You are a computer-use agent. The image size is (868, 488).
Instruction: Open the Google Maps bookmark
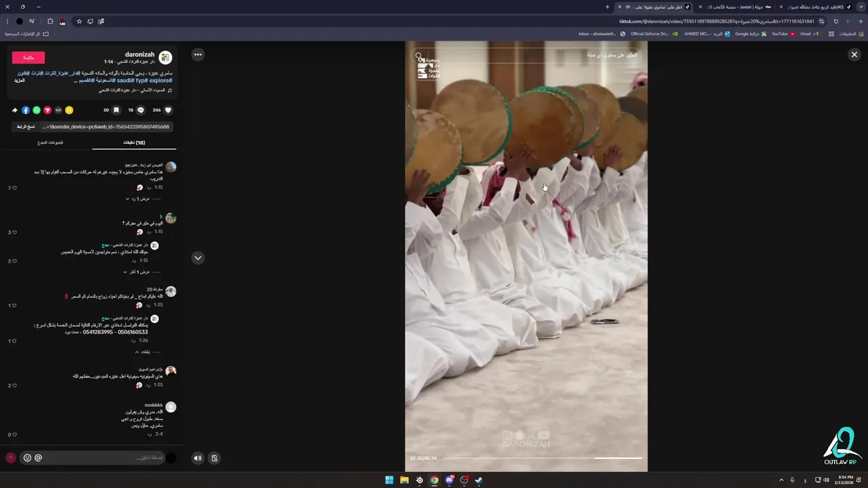tap(751, 34)
